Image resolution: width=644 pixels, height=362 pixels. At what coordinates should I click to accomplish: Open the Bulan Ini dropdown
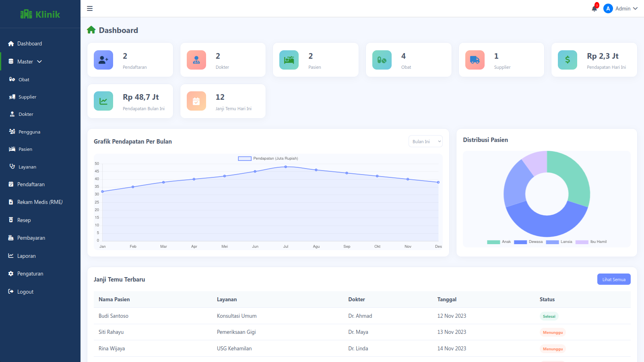425,142
